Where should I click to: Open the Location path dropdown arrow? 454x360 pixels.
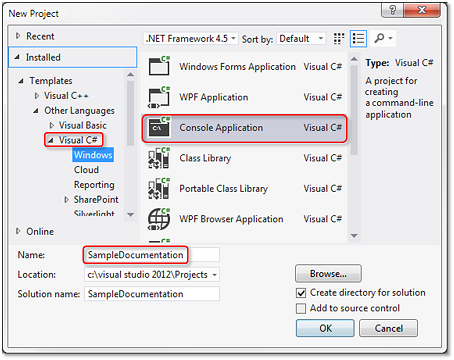[x=215, y=275]
